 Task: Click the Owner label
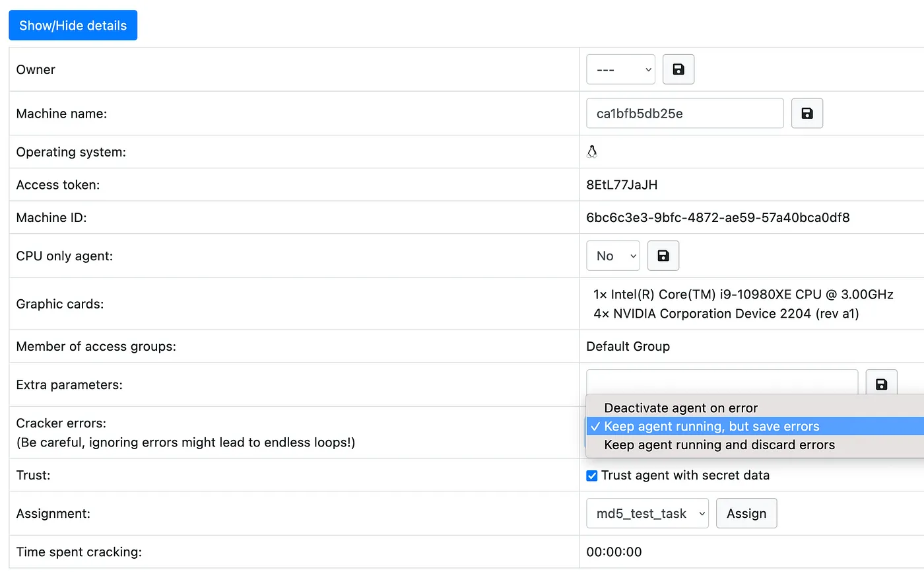point(36,69)
